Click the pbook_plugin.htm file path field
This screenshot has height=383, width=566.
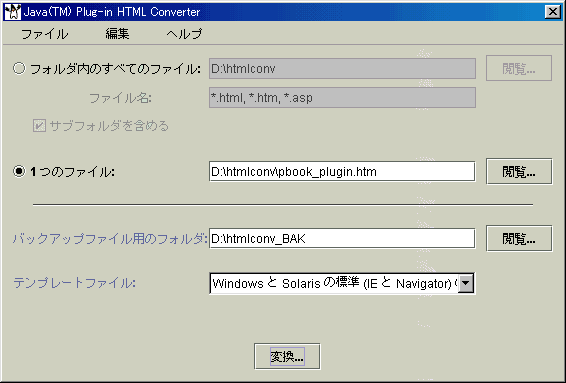[342, 171]
